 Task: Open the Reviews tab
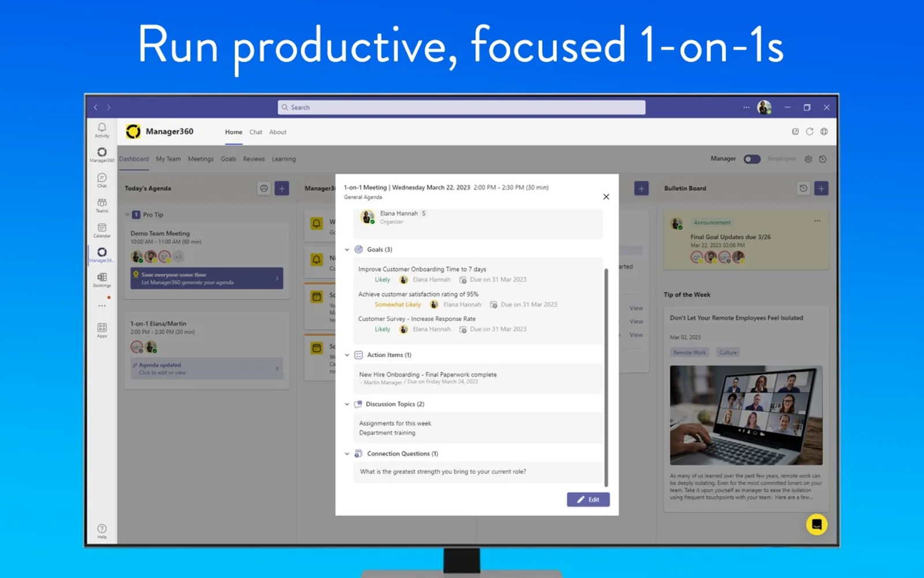click(x=254, y=159)
